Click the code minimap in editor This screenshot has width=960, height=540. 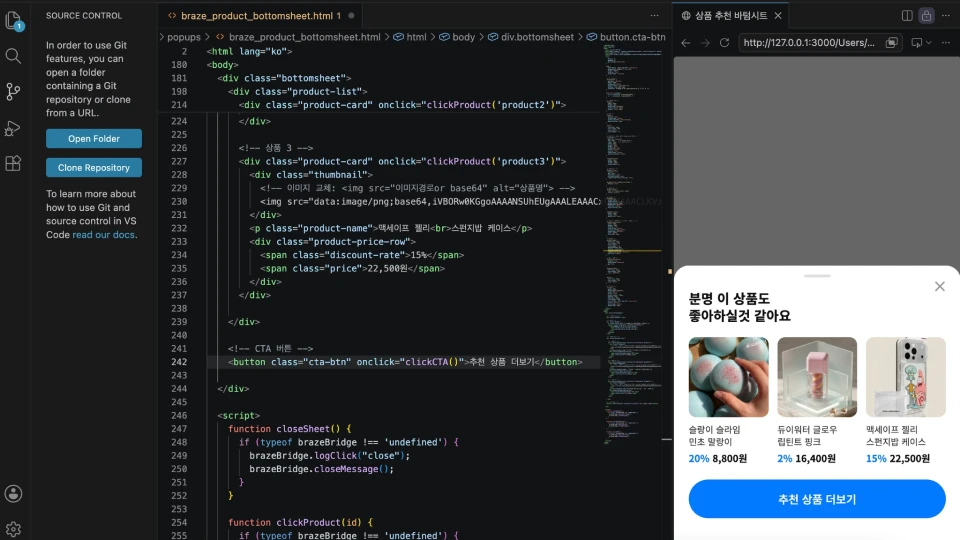633,245
